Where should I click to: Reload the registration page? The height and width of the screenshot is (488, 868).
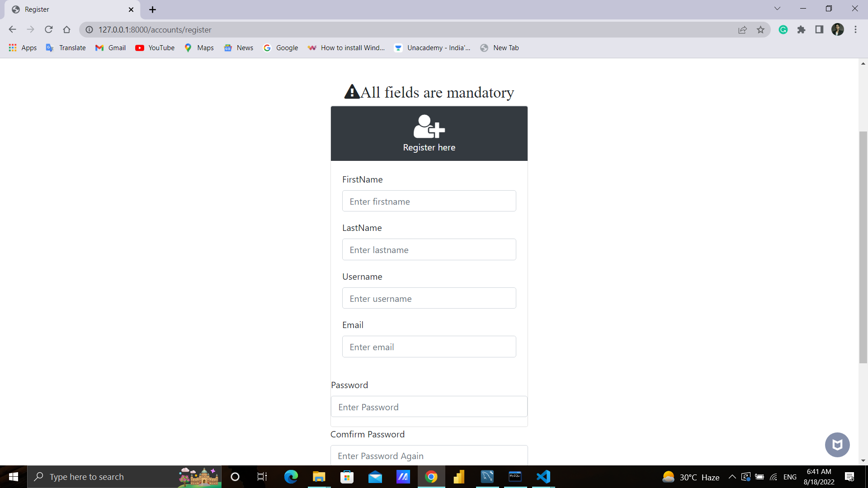coord(48,29)
